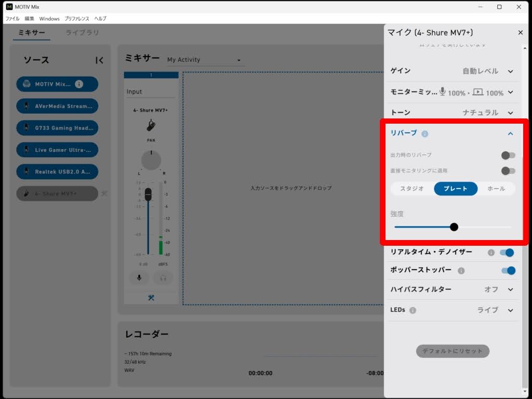Click the info icon next to ポッパーストッパー
This screenshot has height=399, width=532.
(x=461, y=271)
